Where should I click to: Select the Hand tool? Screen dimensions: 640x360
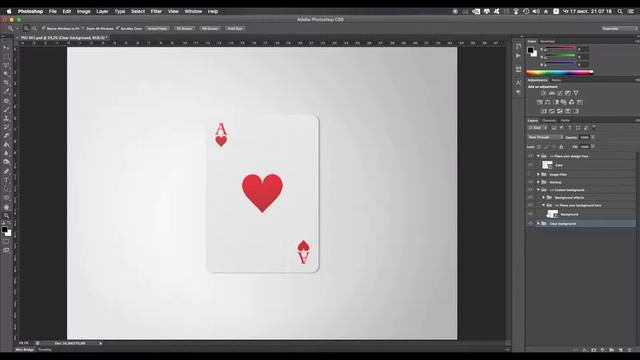(6, 207)
